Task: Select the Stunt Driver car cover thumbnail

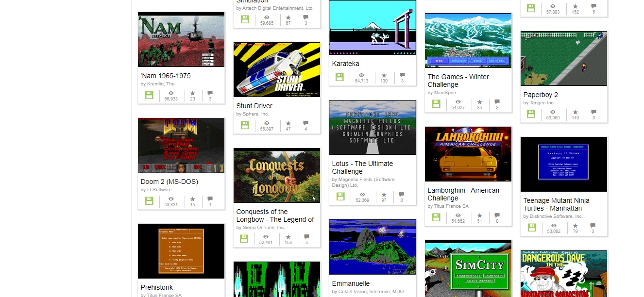Action: click(x=277, y=69)
